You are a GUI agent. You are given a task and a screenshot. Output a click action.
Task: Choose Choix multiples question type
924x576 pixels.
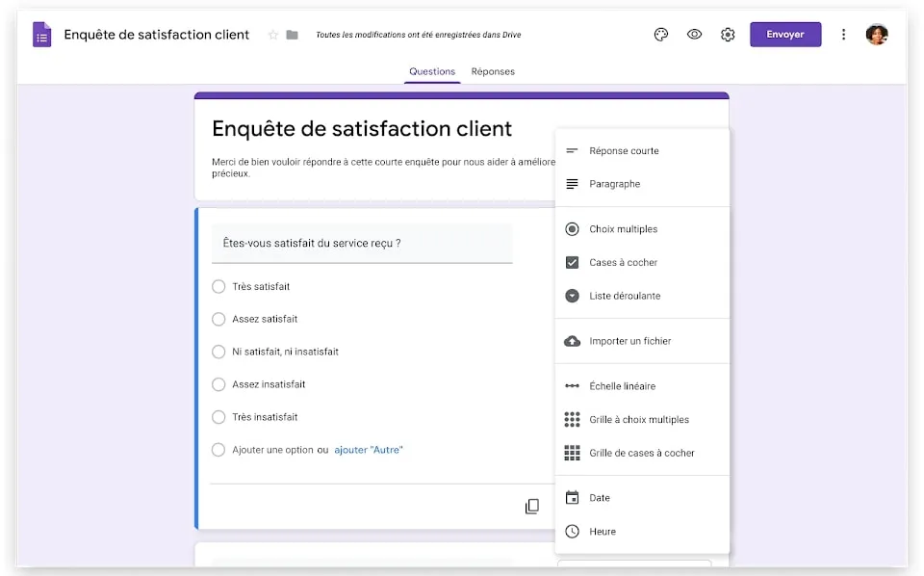coord(642,228)
